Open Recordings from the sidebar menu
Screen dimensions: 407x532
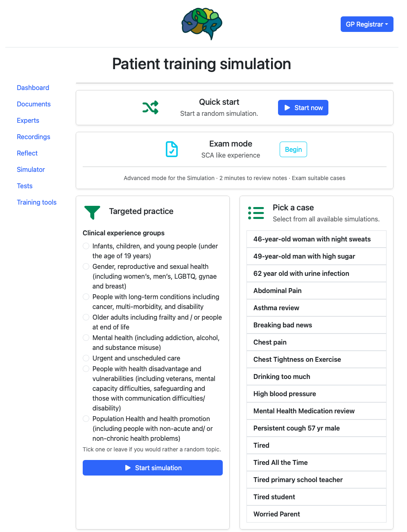[34, 137]
